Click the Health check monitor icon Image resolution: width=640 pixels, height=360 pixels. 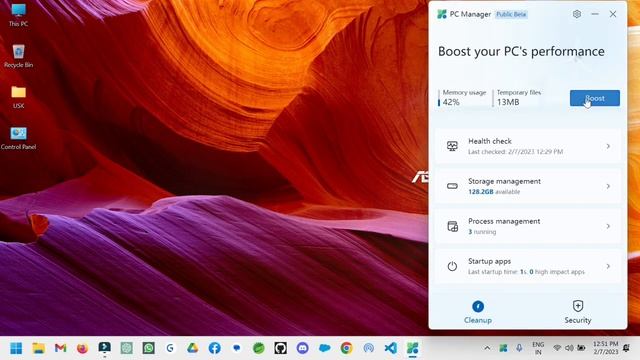(452, 146)
